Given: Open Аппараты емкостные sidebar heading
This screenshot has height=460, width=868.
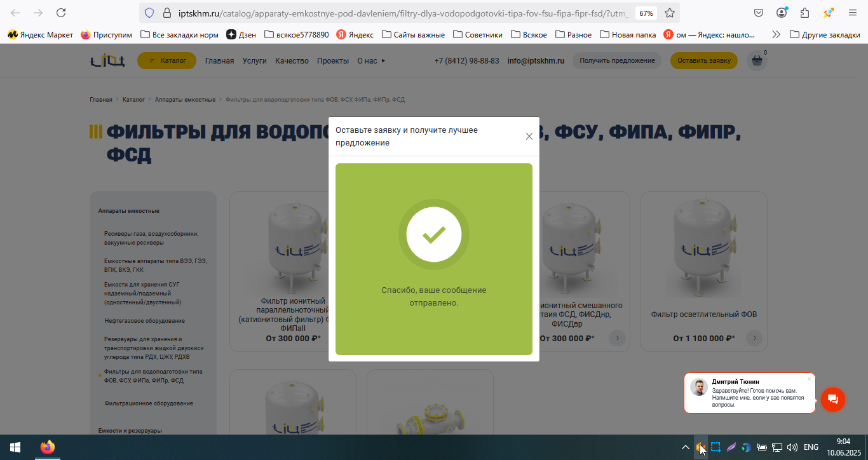Looking at the screenshot, I should 128,211.
